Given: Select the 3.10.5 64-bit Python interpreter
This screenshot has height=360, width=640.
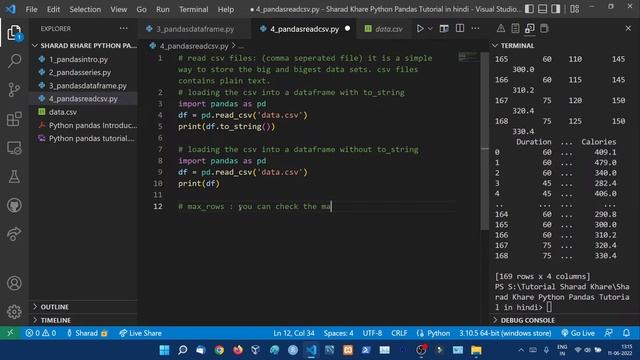Looking at the screenshot, I should (505, 333).
